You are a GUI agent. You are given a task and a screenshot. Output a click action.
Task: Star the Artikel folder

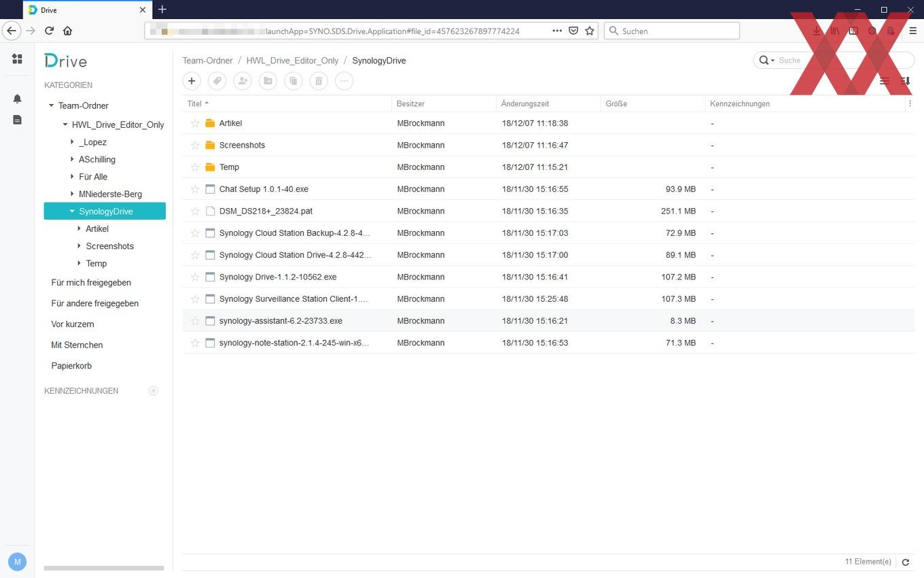195,123
